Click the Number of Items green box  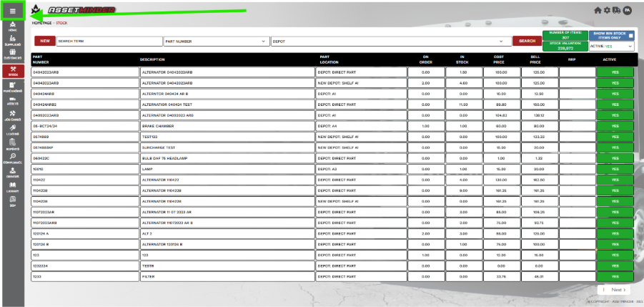coord(565,35)
